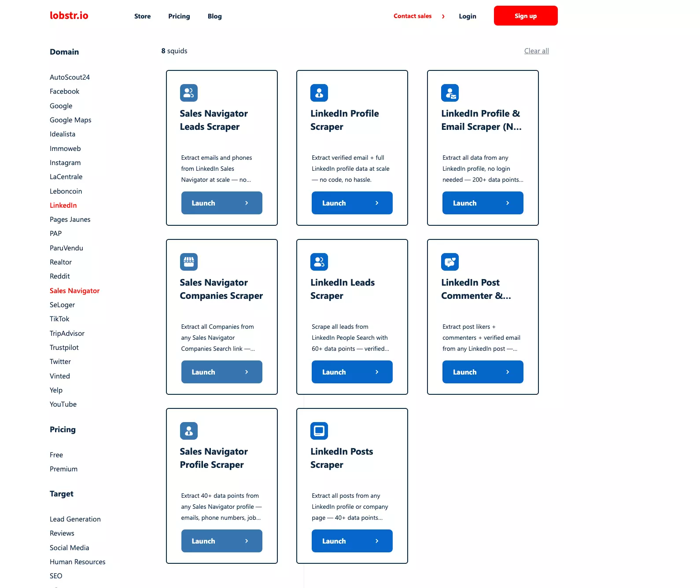Launch LinkedIn Posts Scraper
700x588 pixels.
pos(352,541)
